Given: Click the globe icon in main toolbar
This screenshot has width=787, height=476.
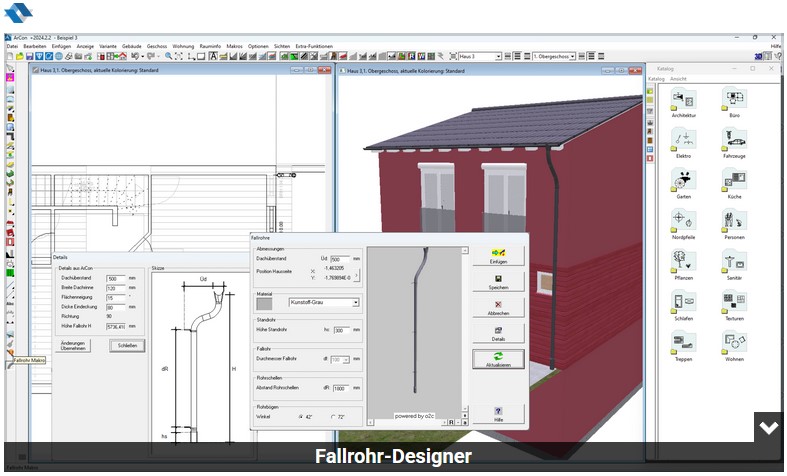Looking at the screenshot, I should coord(59,56).
